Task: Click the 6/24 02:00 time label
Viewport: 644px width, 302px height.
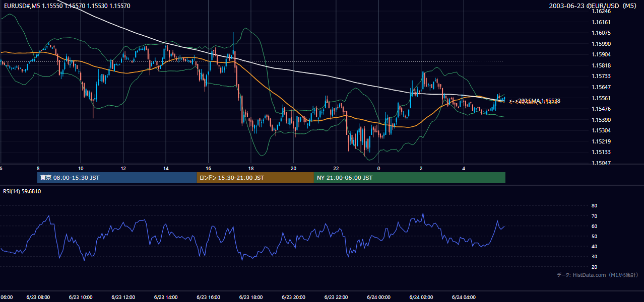Action: pos(421,297)
